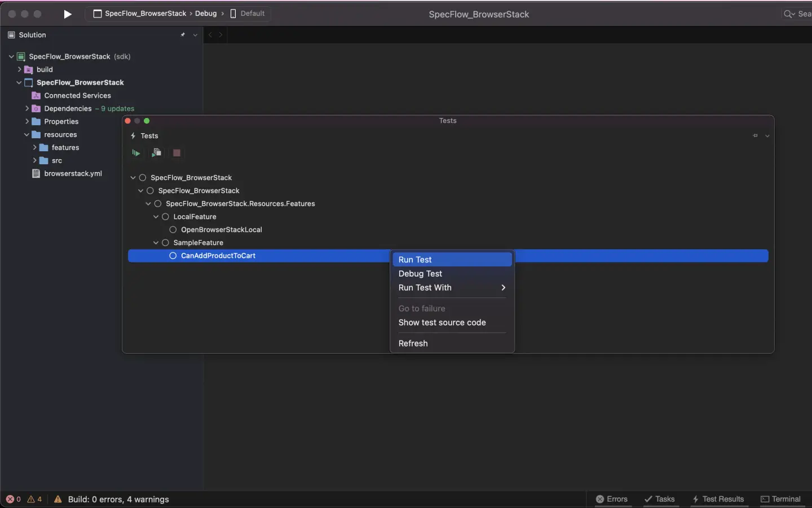
Task: Click the pin icon in Tests panel
Action: 755,136
